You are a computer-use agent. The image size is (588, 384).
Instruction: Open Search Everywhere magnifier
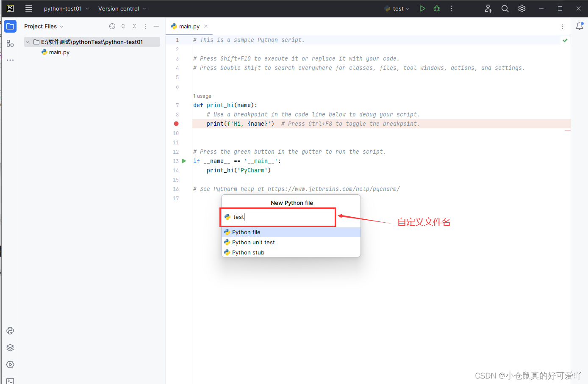click(505, 8)
